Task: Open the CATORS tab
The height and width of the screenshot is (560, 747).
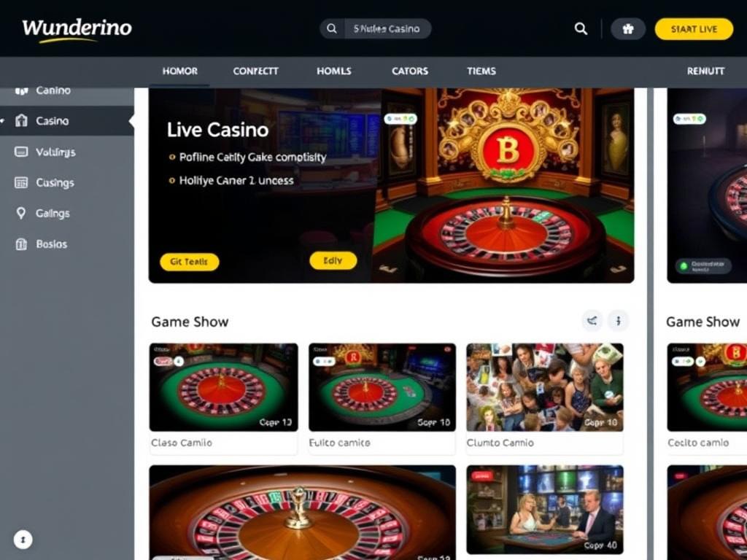Action: point(410,71)
